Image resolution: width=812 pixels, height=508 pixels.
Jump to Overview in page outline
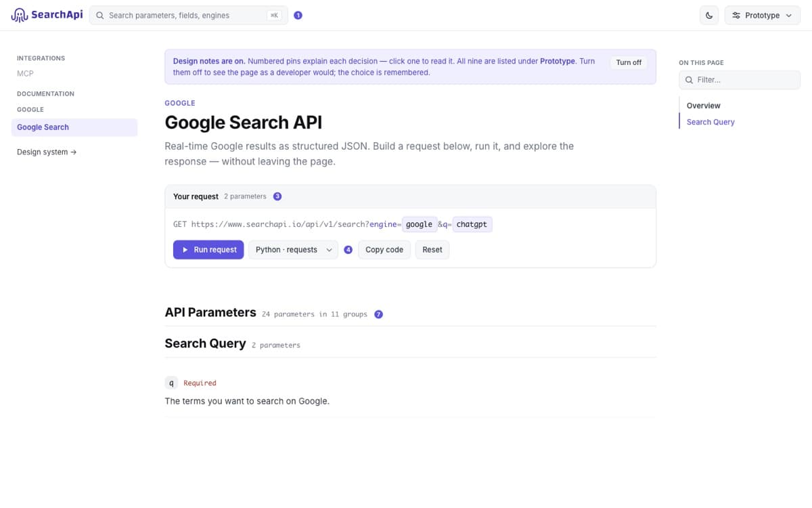tap(704, 106)
